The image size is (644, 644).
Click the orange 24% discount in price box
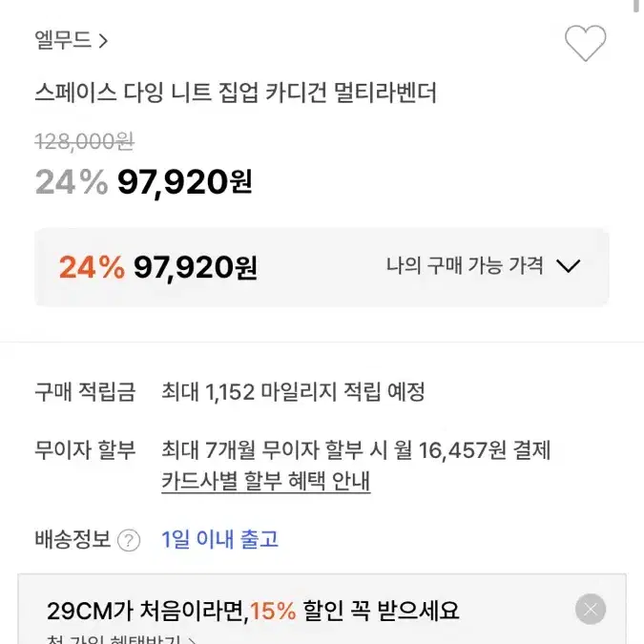tap(92, 267)
